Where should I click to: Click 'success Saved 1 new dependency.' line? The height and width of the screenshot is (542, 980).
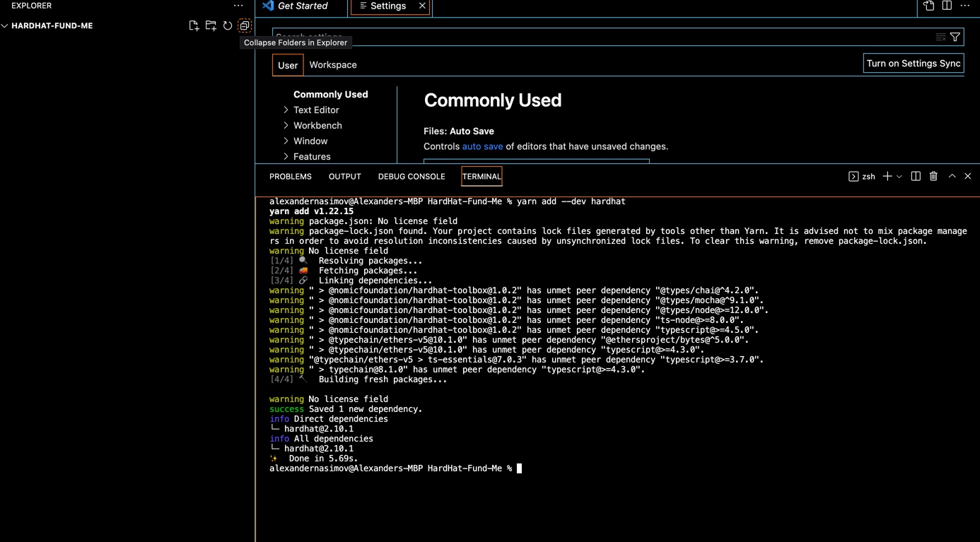tap(346, 409)
